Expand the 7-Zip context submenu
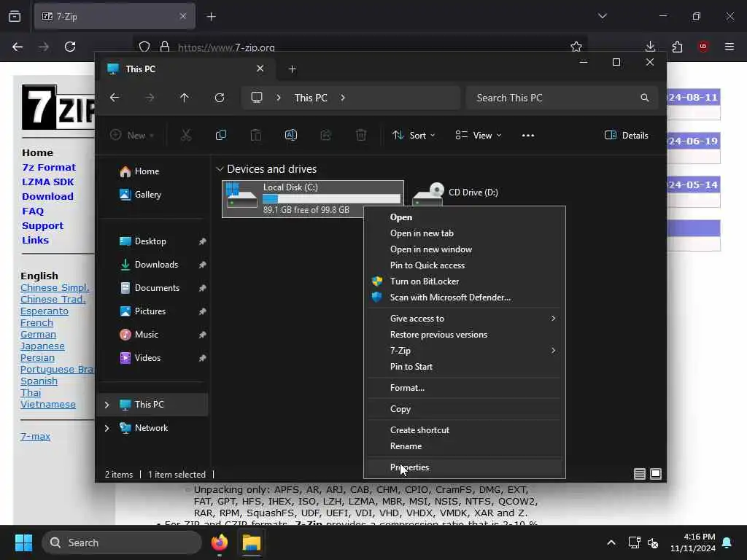The width and height of the screenshot is (747, 560). [553, 351]
